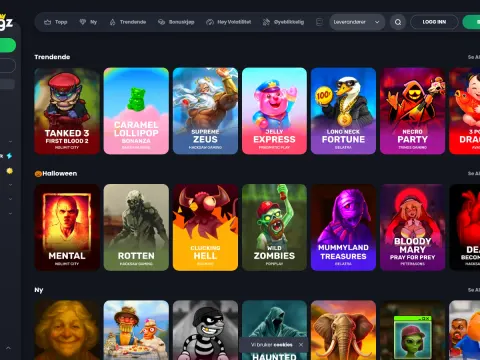480x360 pixels.
Task: Expand the sidebar chevron just below the coin icon
Action: (10, 185)
